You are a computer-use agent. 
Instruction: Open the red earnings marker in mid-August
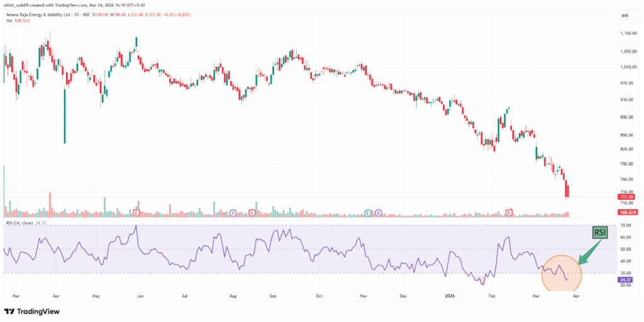coord(252,213)
